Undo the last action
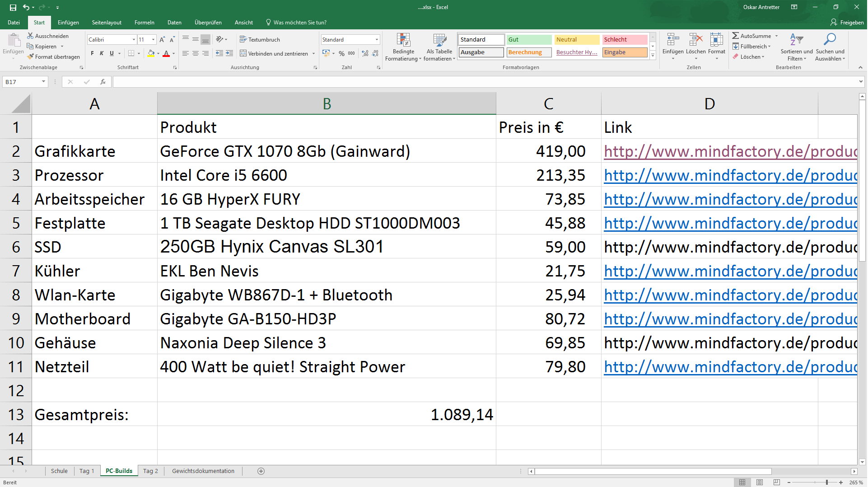The height and width of the screenshot is (487, 868). click(26, 7)
